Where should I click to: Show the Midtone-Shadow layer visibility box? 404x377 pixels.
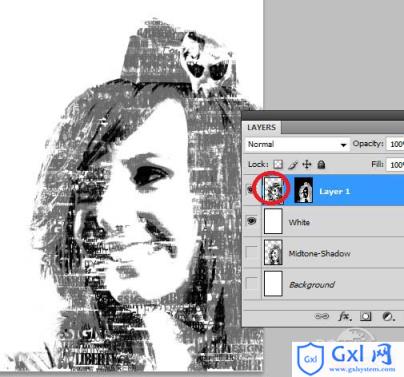(252, 253)
